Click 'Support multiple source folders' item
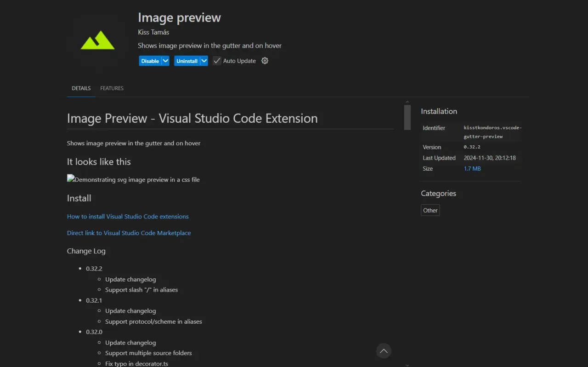588x367 pixels. pos(148,353)
